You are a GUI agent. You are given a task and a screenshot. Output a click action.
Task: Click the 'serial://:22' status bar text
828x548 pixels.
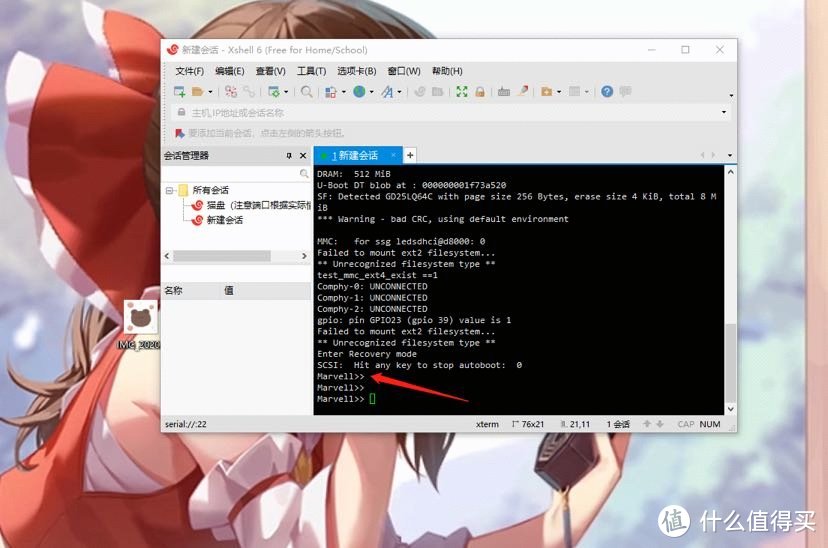pos(186,424)
